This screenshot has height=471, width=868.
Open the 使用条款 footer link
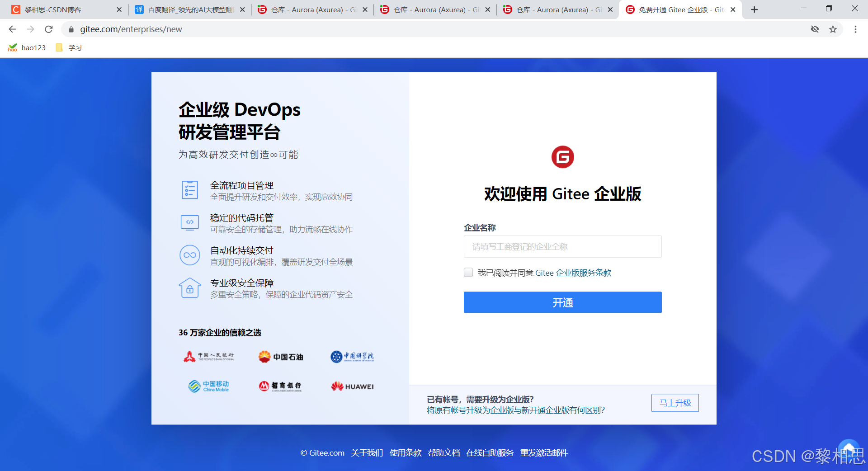406,452
